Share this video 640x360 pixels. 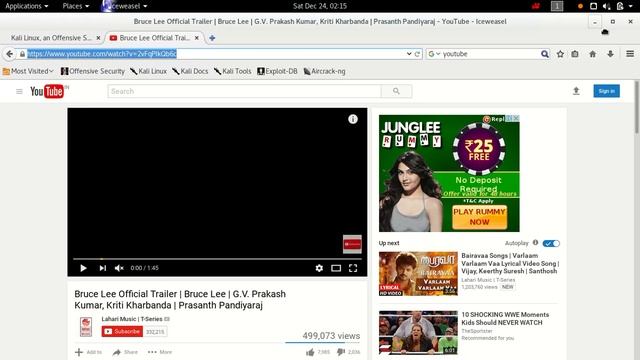click(x=125, y=352)
